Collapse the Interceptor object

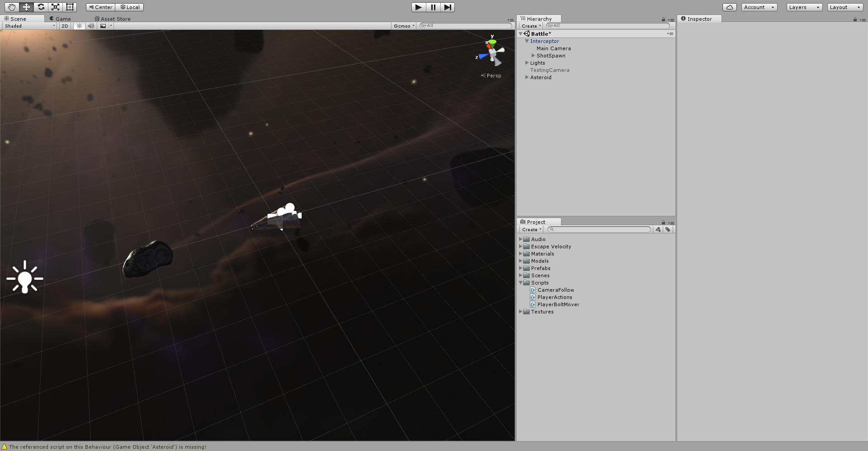tap(527, 41)
